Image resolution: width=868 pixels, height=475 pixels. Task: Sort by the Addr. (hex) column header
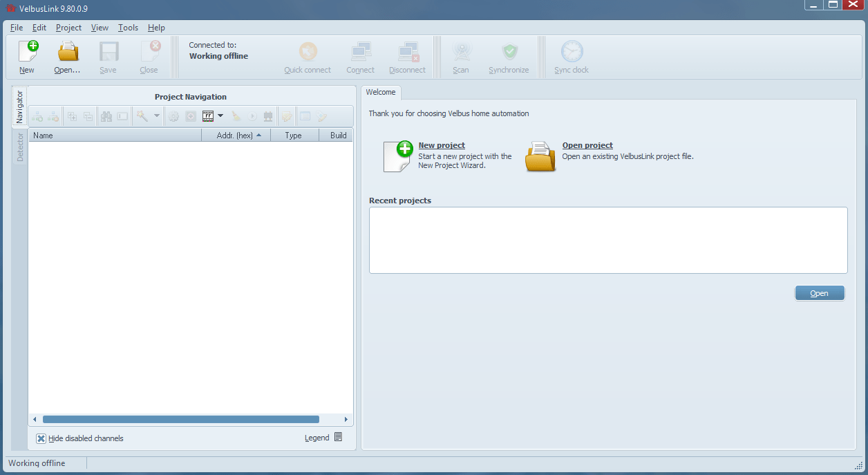pos(236,135)
